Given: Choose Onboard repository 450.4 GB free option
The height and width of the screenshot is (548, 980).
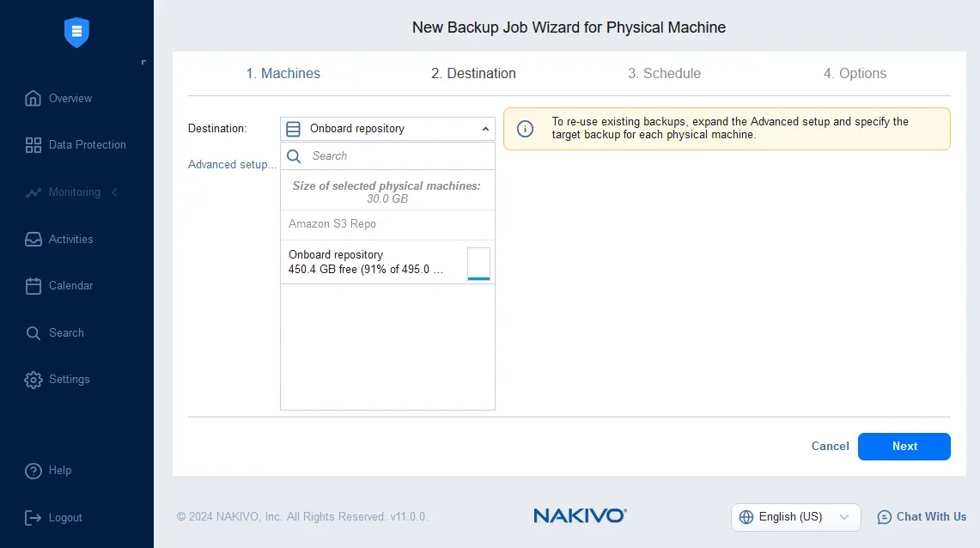Looking at the screenshot, I should pyautogui.click(x=387, y=263).
